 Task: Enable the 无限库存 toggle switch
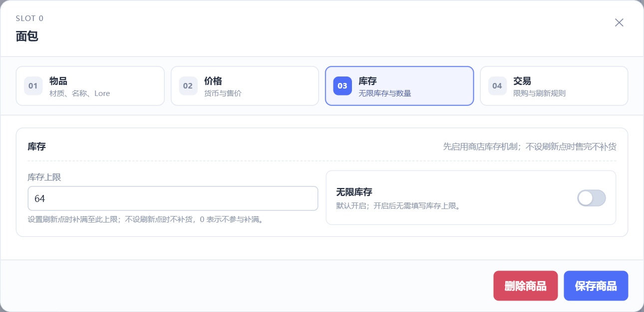click(592, 198)
